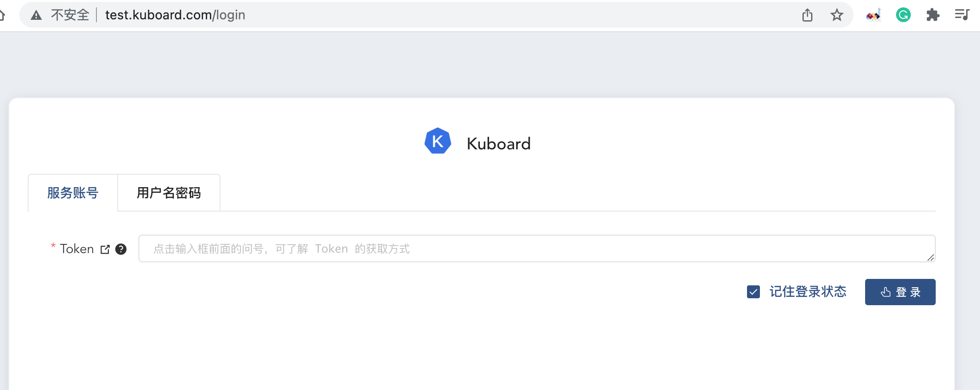
Task: Open the external link icon next to Token
Action: point(105,249)
